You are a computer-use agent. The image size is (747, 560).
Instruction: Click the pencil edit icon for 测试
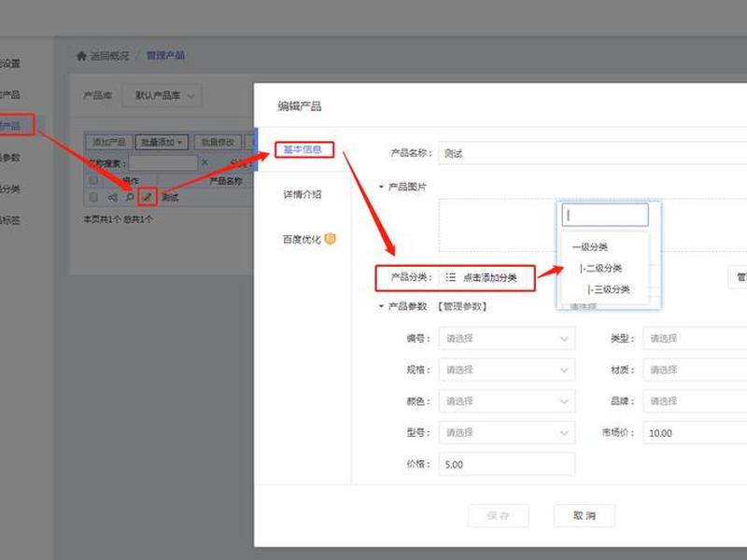148,197
